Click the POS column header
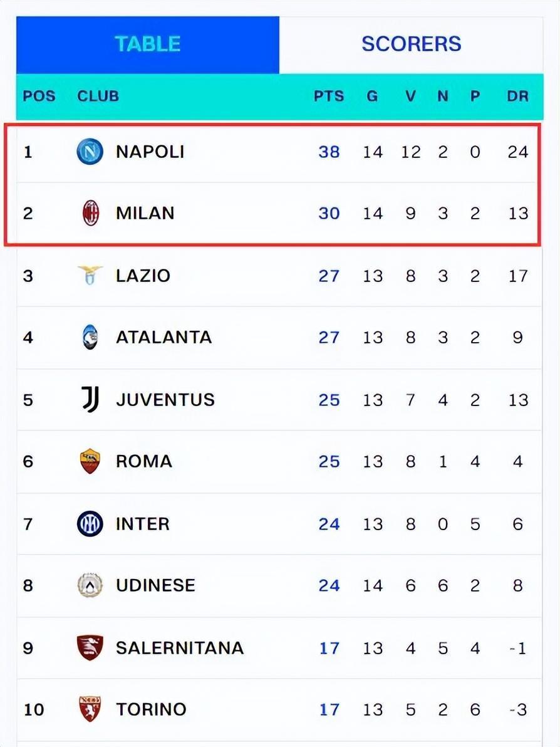Image resolution: width=560 pixels, height=747 pixels. pos(39,97)
